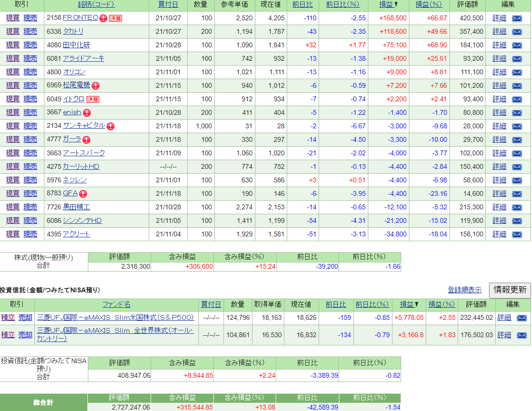
Task: Select FRONTEO 損益 value +168,500
Action: pyautogui.click(x=392, y=18)
